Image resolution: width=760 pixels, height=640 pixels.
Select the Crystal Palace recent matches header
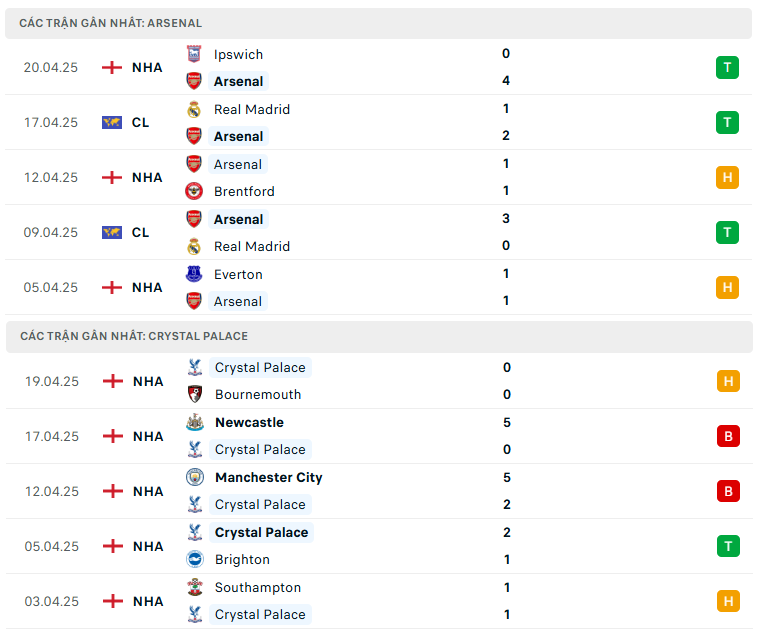tap(134, 336)
